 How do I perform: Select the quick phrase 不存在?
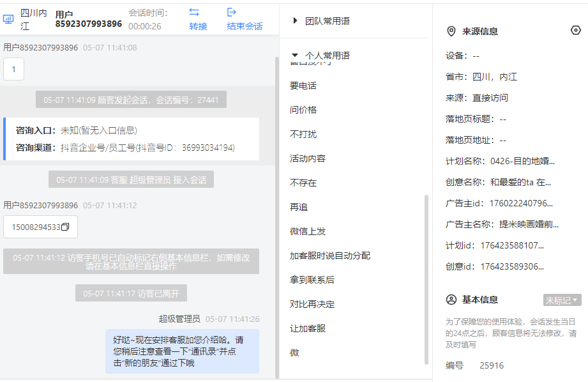(x=303, y=183)
